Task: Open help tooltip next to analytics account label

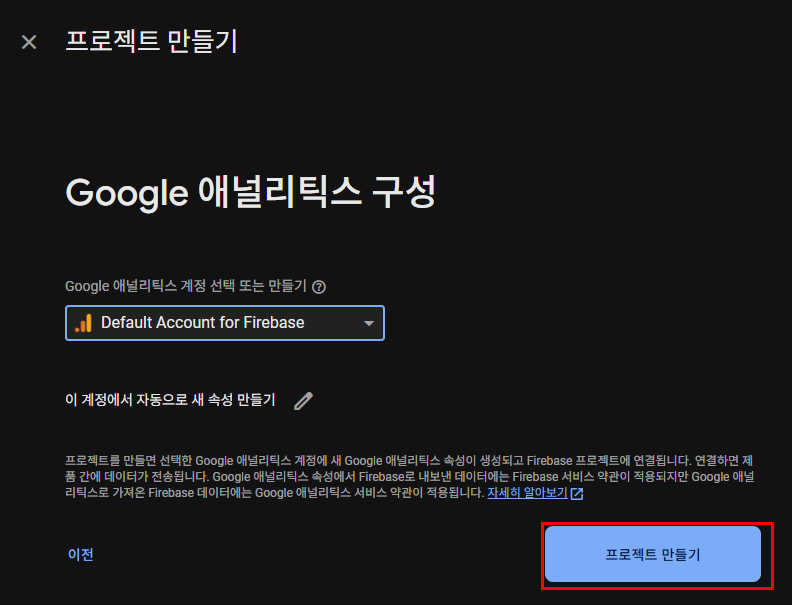Action: point(319,287)
